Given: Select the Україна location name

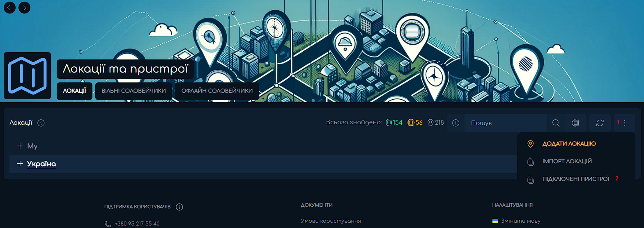Looking at the screenshot, I should (41, 164).
